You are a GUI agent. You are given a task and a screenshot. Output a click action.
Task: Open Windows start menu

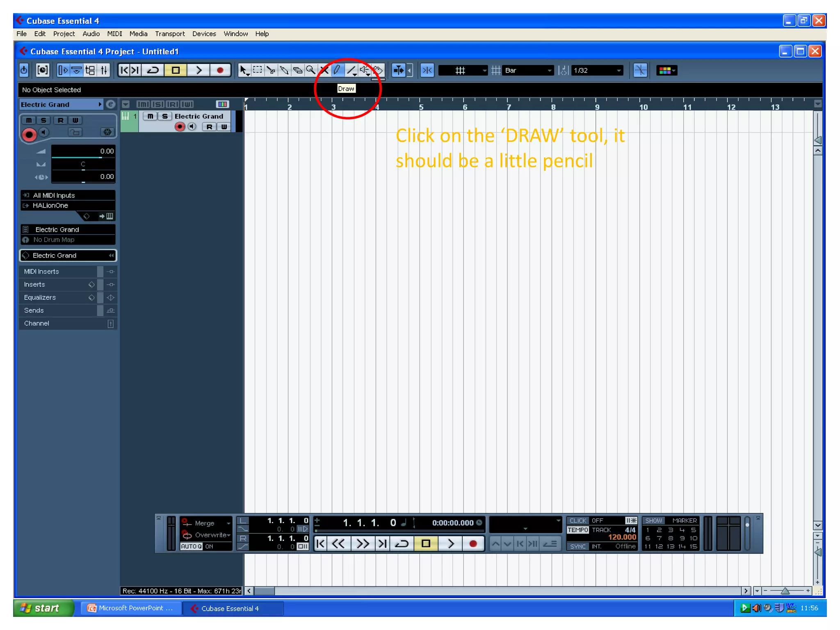point(43,608)
